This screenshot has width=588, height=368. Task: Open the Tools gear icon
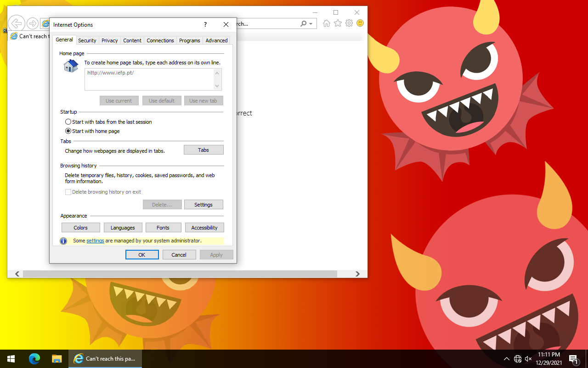349,23
